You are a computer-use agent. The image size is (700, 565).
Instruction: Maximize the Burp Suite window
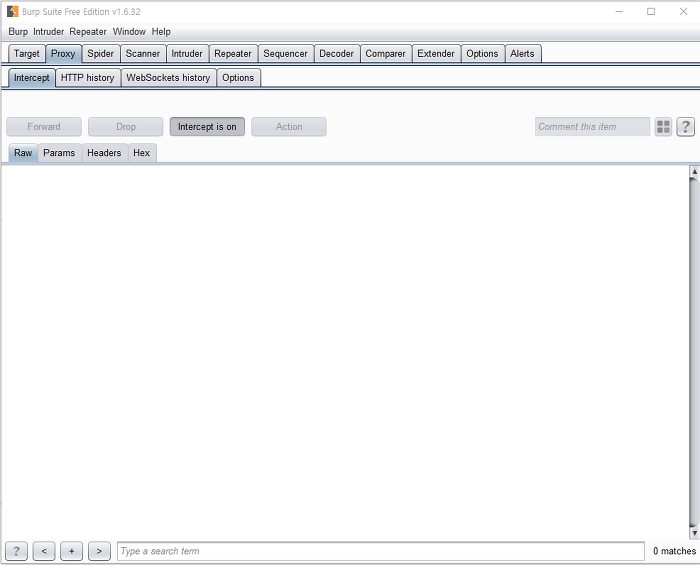651,12
